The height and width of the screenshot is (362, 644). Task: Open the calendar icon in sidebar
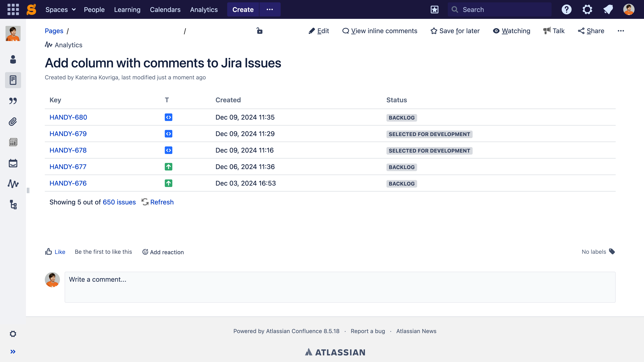coord(13,163)
